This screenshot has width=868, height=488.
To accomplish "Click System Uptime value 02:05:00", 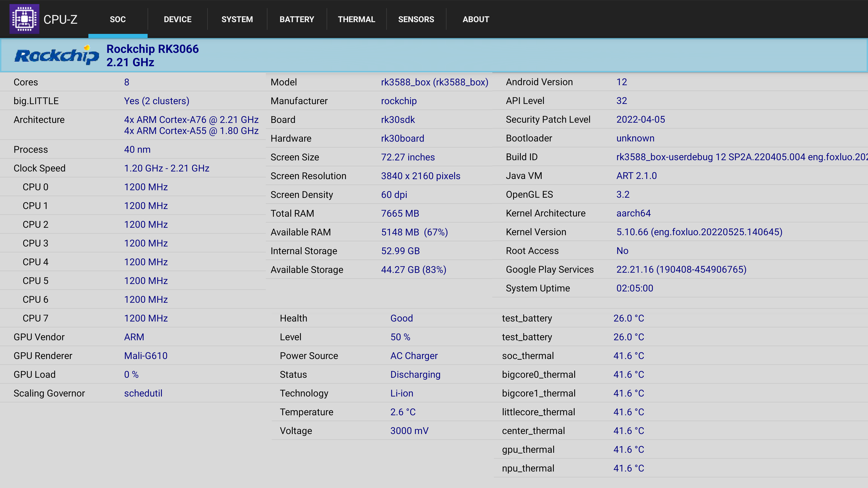I will [x=635, y=288].
